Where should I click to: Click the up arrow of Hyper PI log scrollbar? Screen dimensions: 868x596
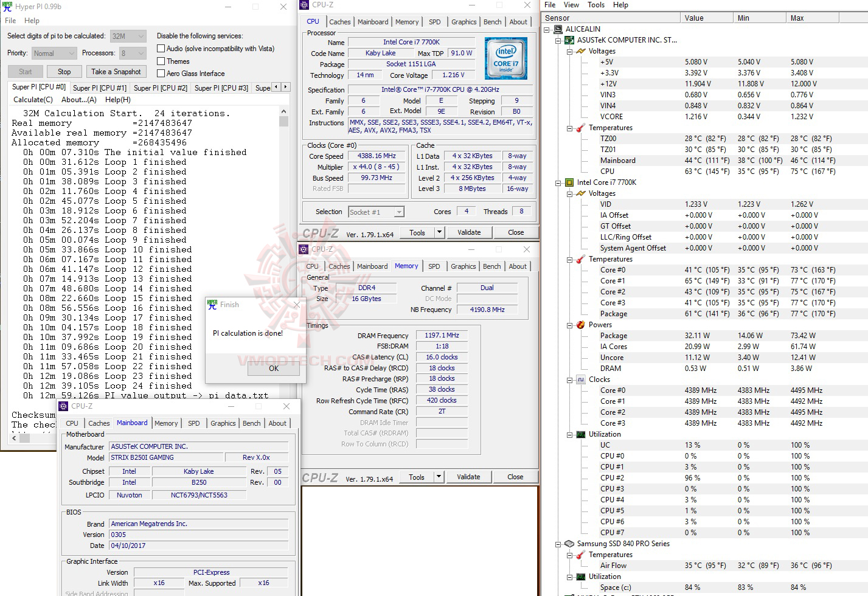(x=283, y=112)
